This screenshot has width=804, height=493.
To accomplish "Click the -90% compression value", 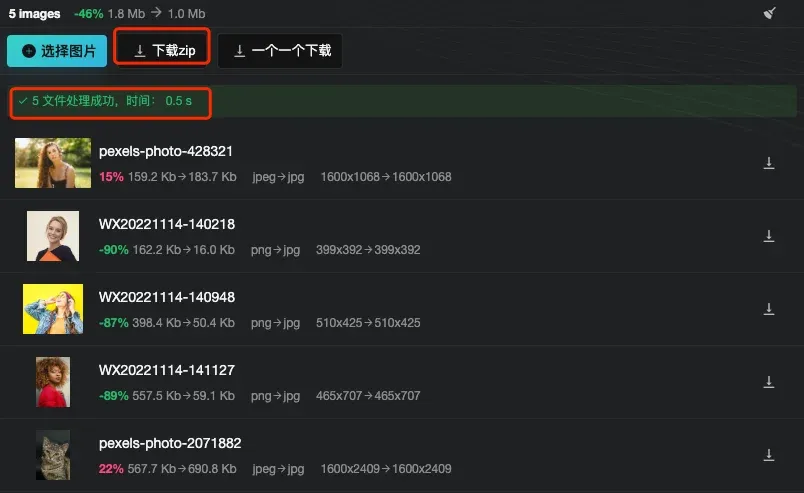I will [x=113, y=250].
